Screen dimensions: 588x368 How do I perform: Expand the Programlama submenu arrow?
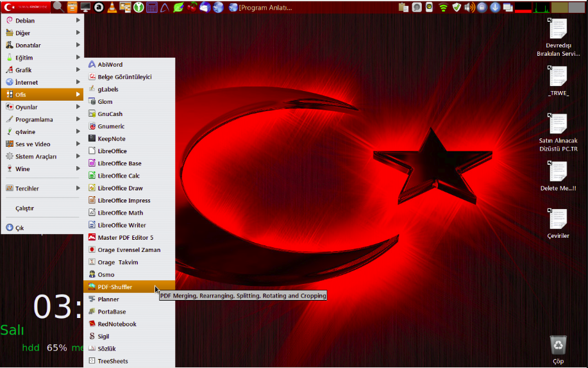pyautogui.click(x=78, y=119)
